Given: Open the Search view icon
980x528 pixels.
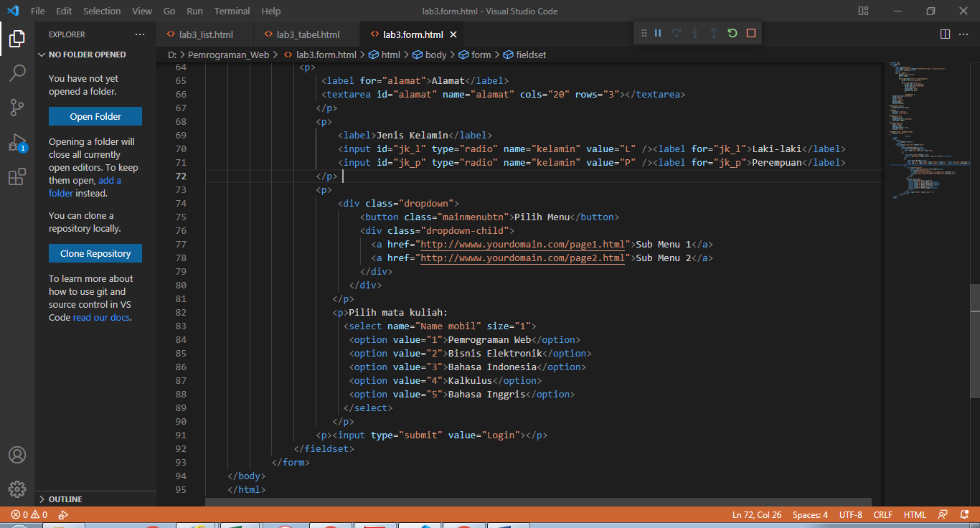Looking at the screenshot, I should pyautogui.click(x=17, y=72).
